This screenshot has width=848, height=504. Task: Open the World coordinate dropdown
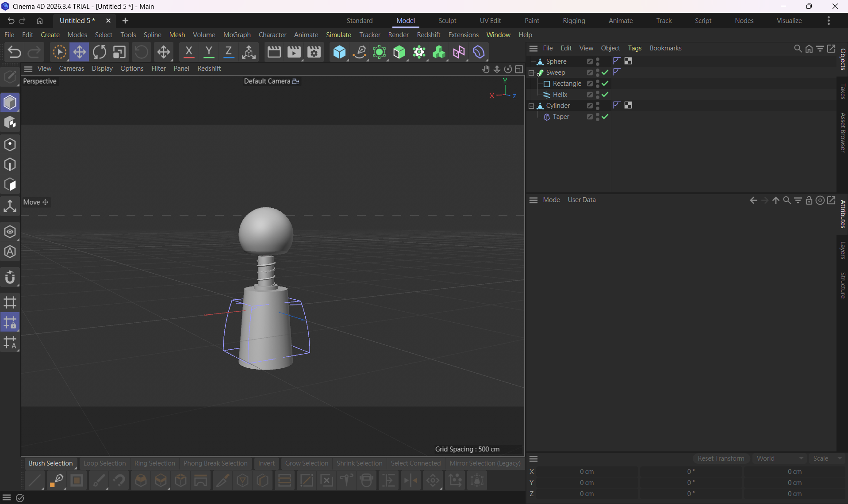[x=779, y=458]
